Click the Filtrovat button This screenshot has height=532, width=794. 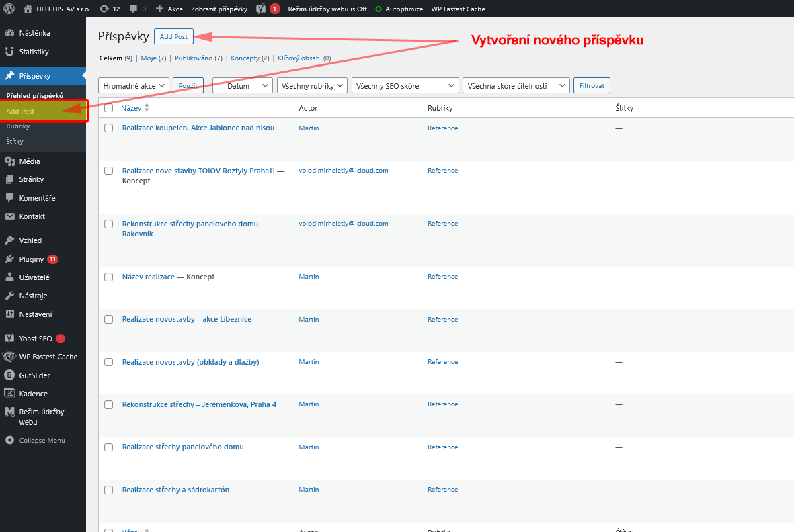click(x=592, y=85)
